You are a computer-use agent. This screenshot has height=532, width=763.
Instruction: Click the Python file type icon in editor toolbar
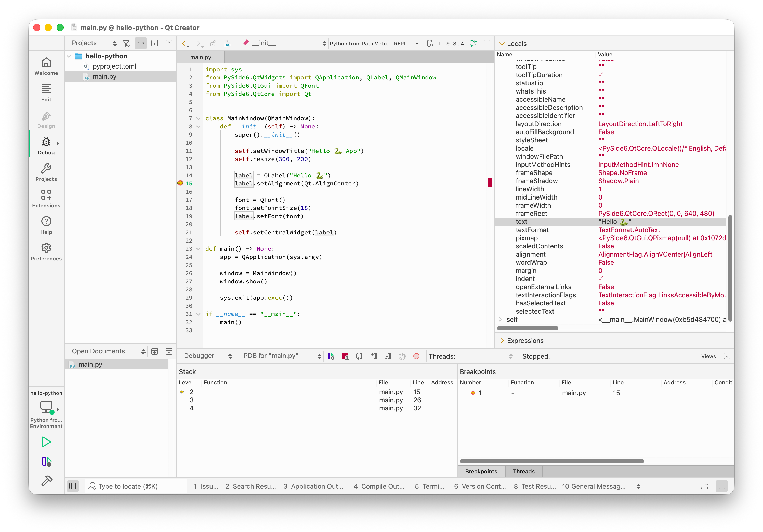click(228, 44)
